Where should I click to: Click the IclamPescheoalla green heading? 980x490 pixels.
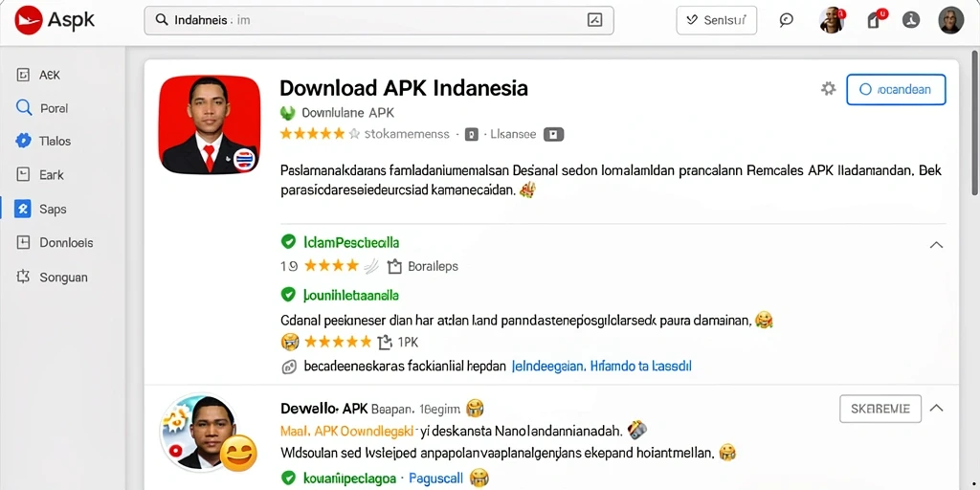pyautogui.click(x=351, y=242)
